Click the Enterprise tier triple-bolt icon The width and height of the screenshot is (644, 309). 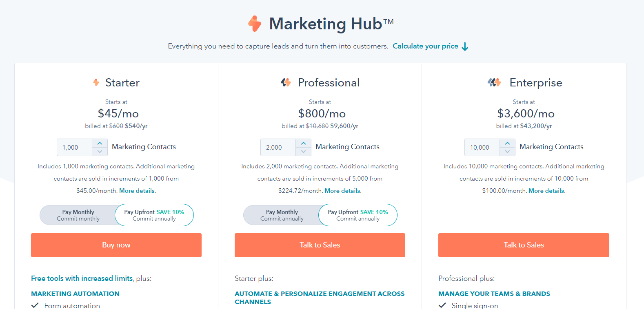coord(494,82)
